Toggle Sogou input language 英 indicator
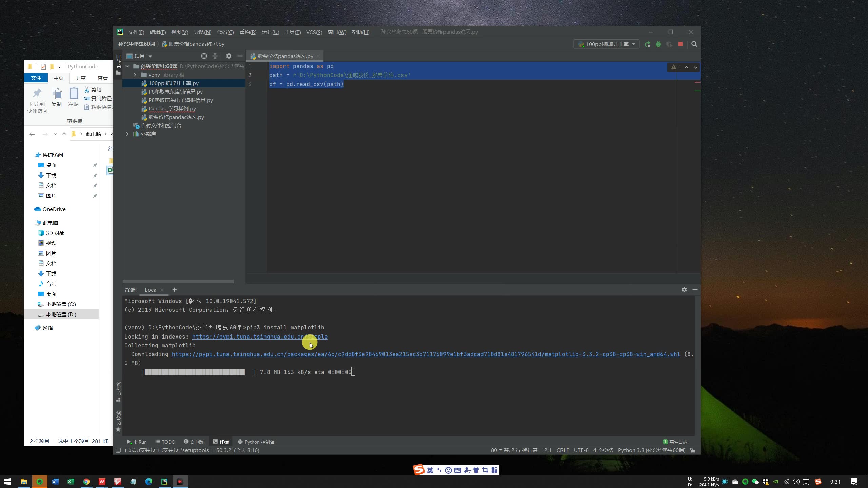Image resolution: width=868 pixels, height=488 pixels. coord(430,470)
